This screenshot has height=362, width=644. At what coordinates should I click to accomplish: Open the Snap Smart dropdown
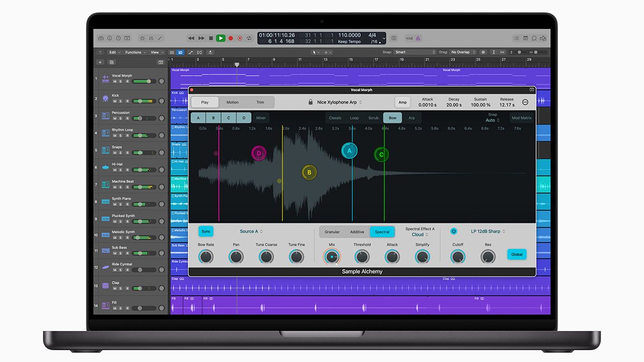point(415,52)
